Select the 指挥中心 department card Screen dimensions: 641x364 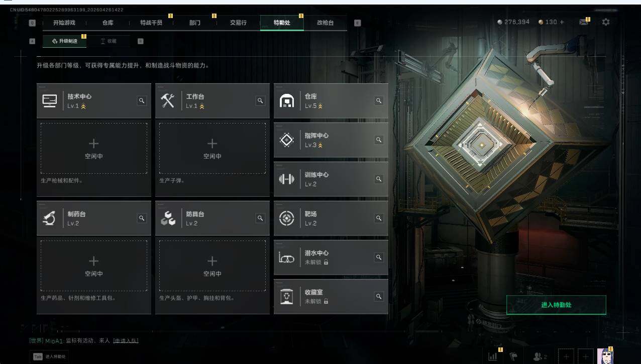pos(331,140)
